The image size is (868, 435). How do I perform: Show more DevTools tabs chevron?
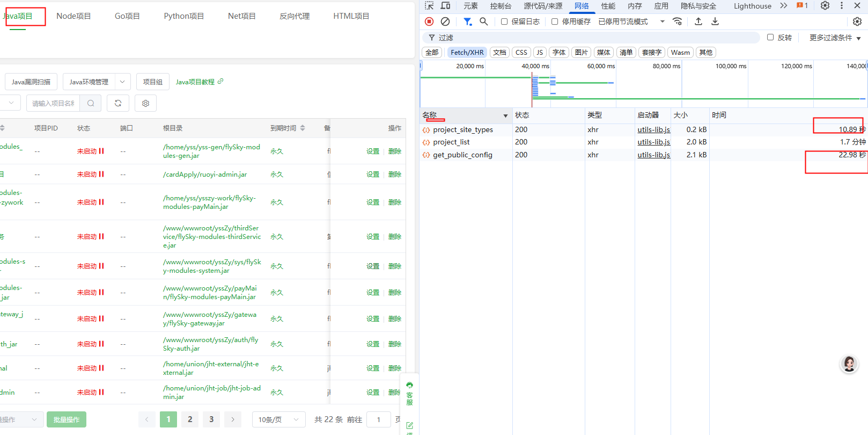(x=784, y=5)
